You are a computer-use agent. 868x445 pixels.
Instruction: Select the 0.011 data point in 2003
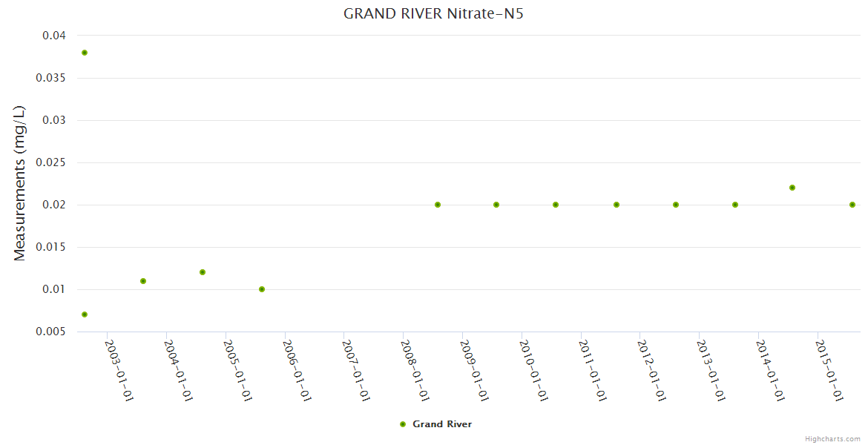click(x=143, y=281)
